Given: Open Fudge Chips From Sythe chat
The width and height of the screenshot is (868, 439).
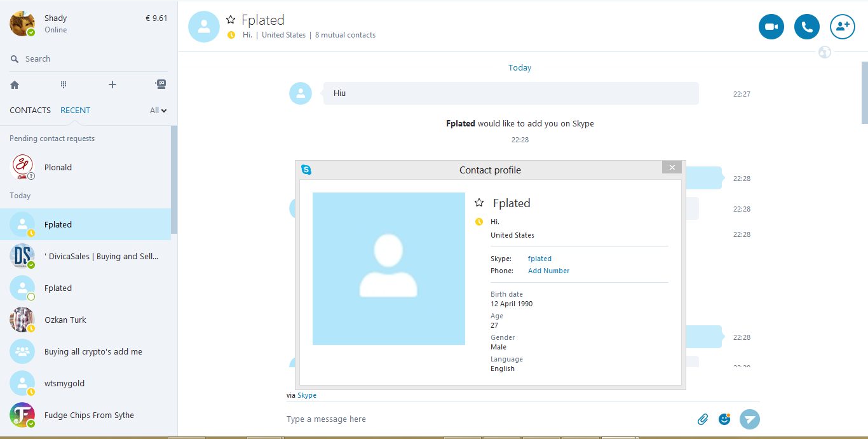Looking at the screenshot, I should point(85,415).
